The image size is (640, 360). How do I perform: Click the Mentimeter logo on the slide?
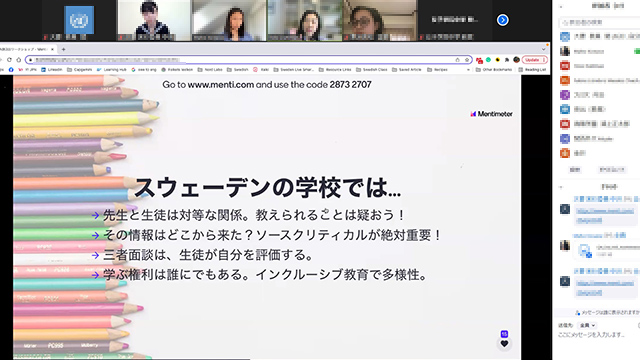[x=491, y=114]
